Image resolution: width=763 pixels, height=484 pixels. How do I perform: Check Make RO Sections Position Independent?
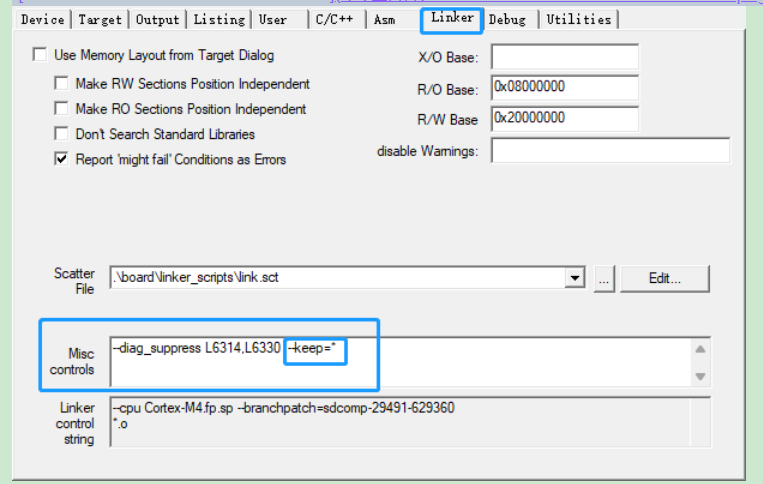(x=61, y=108)
